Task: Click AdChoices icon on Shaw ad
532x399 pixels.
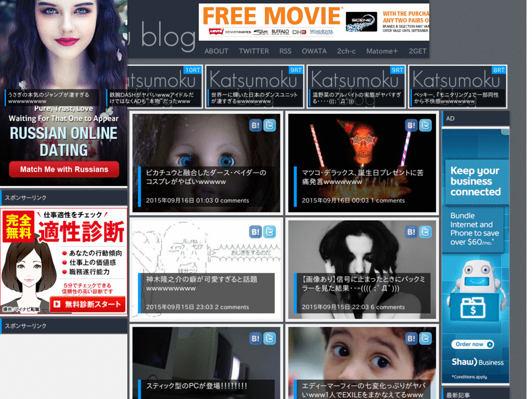Action: tap(506, 132)
